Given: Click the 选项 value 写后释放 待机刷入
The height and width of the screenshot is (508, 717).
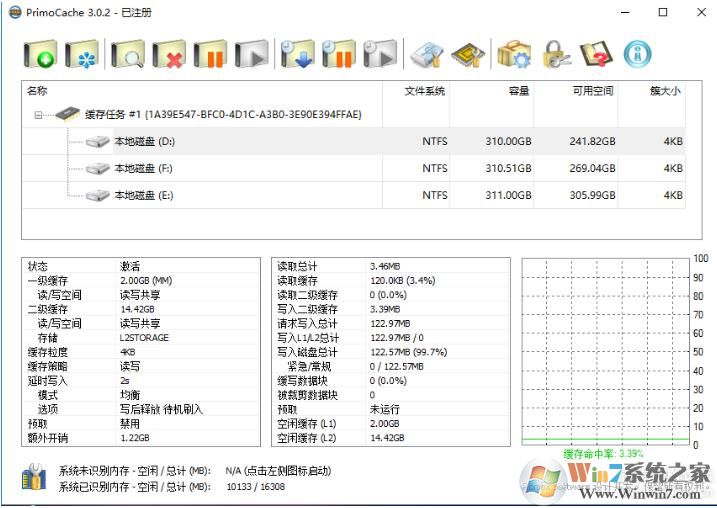Looking at the screenshot, I should click(161, 409).
